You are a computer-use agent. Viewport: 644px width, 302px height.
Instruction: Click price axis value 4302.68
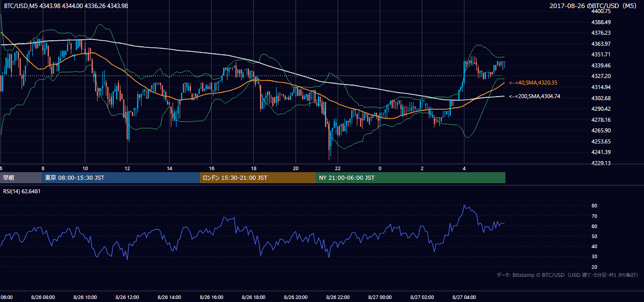601,98
